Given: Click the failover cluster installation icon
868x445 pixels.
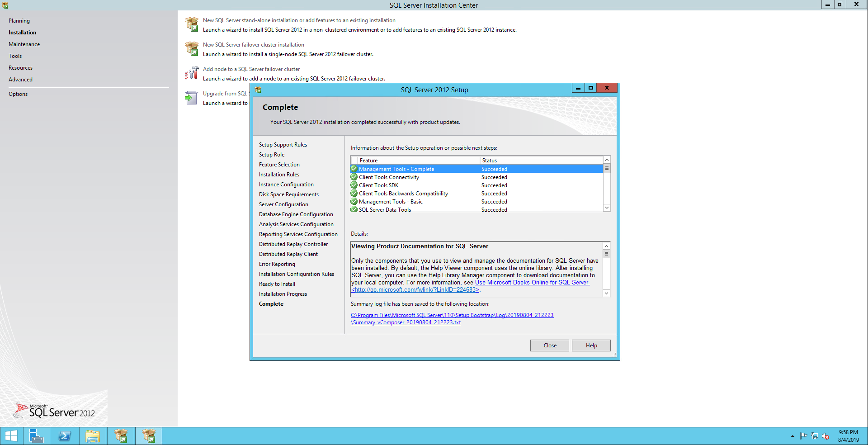Looking at the screenshot, I should [192, 49].
